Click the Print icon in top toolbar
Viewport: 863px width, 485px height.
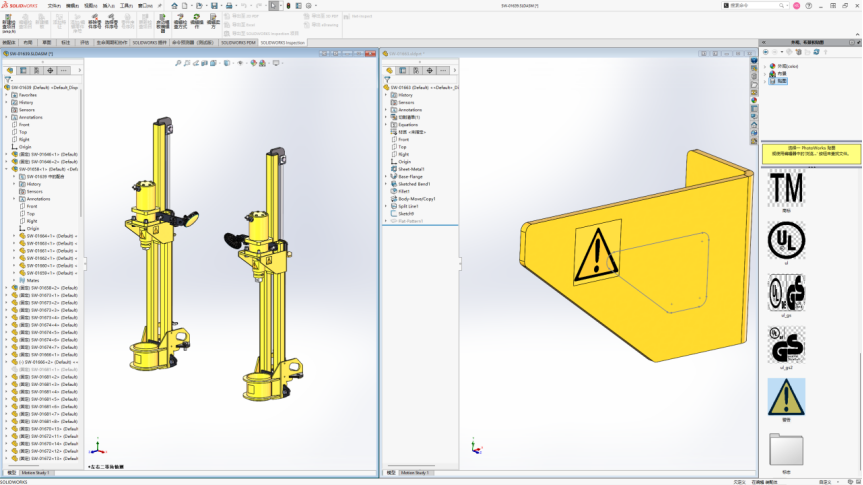pyautogui.click(x=231, y=5)
